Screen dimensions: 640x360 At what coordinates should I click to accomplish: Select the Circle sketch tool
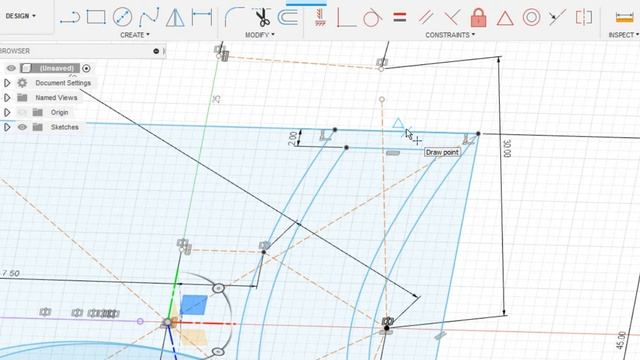coord(122,17)
